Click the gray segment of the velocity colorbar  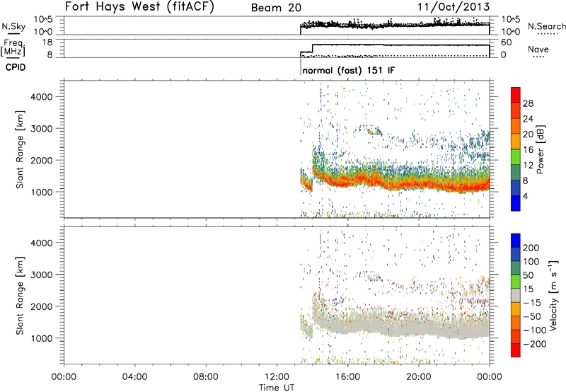(516, 296)
